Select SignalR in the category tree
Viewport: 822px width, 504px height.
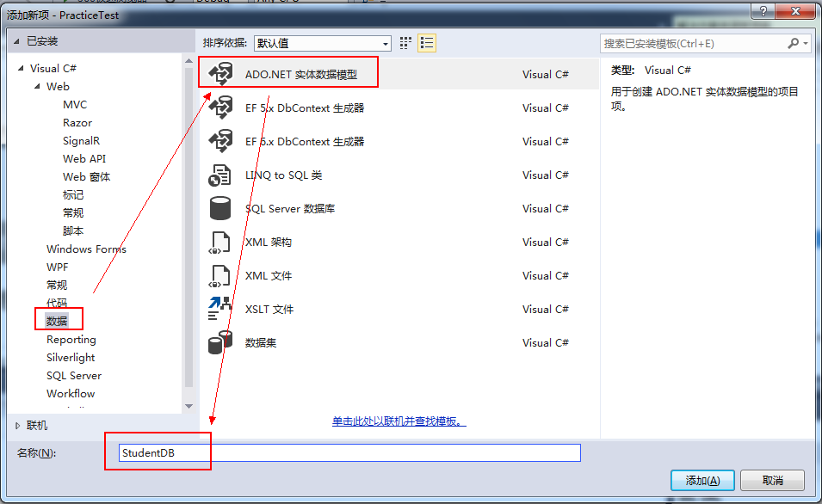(81, 140)
